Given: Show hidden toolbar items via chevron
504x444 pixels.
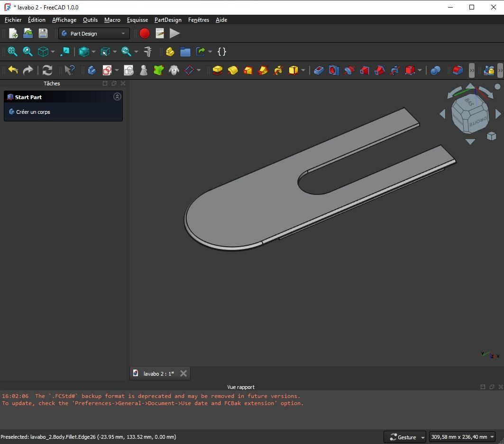Looking at the screenshot, I should (471, 70).
